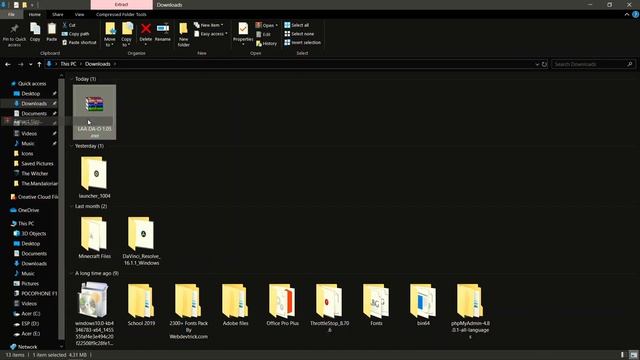The image size is (640, 360).
Task: Click Invert selection
Action: (302, 42)
